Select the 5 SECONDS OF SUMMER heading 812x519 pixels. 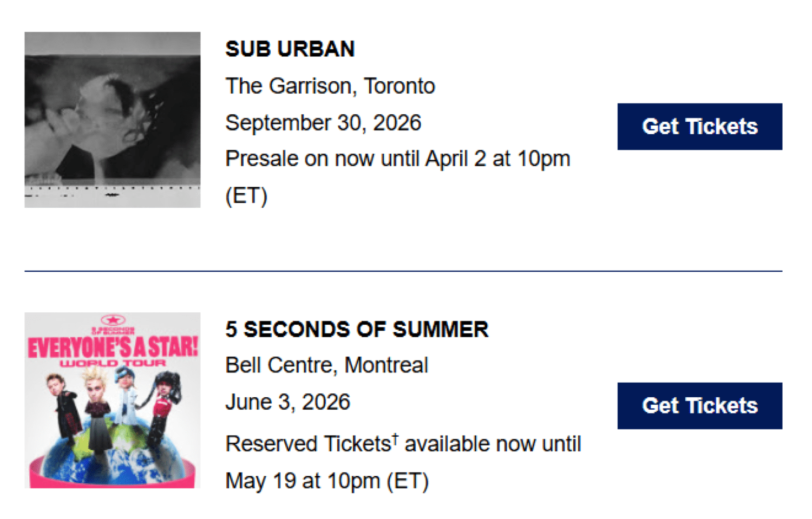tap(357, 330)
